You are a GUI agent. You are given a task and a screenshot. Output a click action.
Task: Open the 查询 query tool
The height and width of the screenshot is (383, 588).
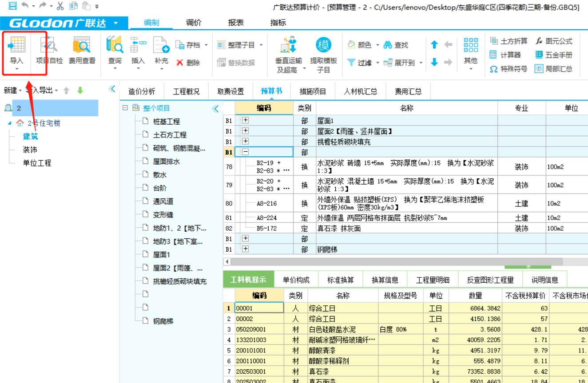point(115,53)
